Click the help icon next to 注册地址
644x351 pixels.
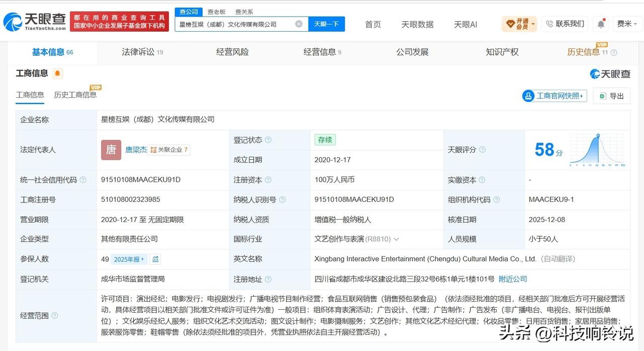point(268,279)
